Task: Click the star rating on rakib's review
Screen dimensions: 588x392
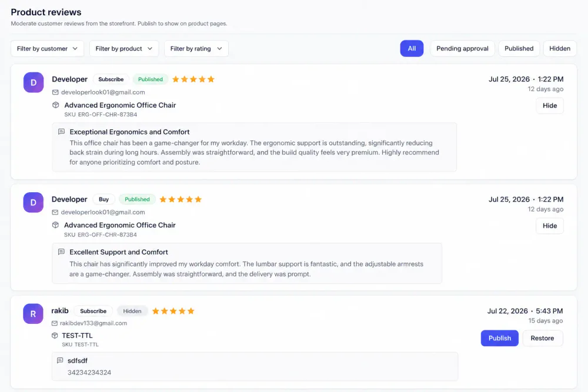Action: (173, 311)
